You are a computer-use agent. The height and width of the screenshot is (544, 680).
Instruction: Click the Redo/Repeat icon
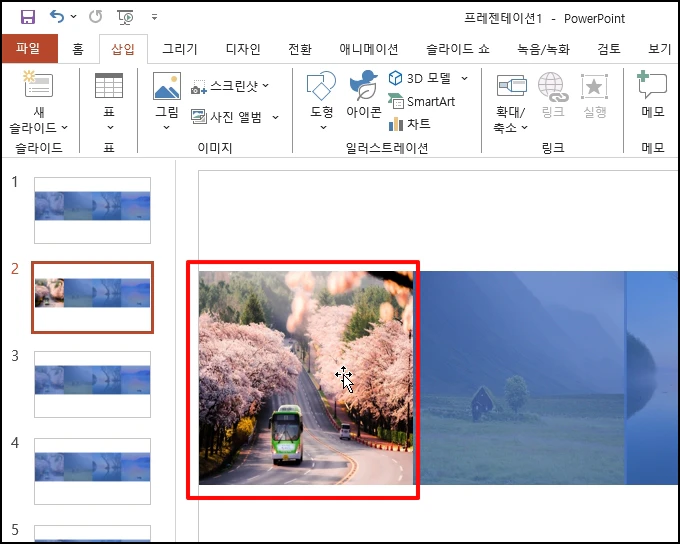[x=95, y=17]
